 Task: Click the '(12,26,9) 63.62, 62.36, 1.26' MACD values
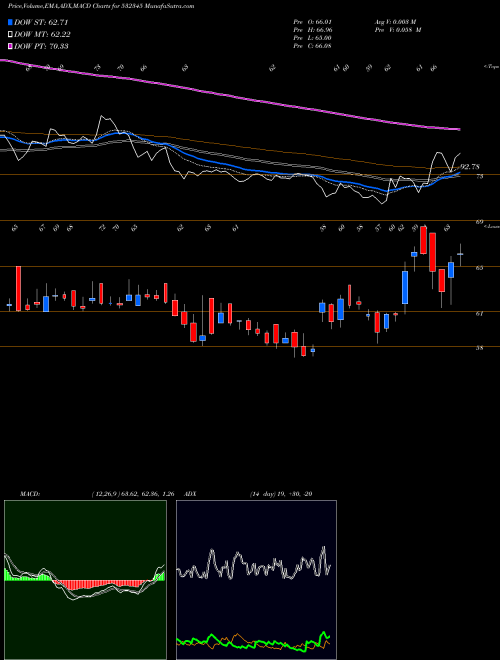[x=133, y=494]
